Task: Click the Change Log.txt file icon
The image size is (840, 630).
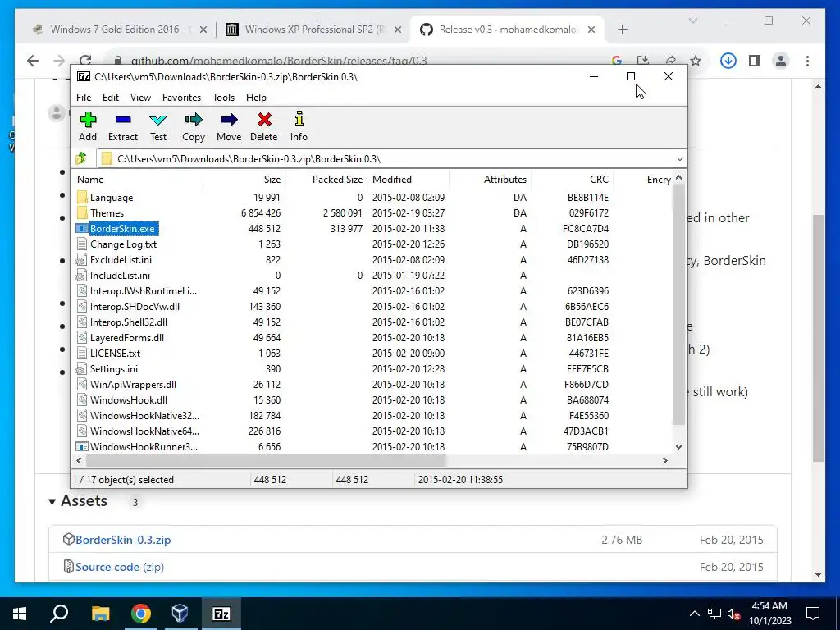Action: point(82,244)
